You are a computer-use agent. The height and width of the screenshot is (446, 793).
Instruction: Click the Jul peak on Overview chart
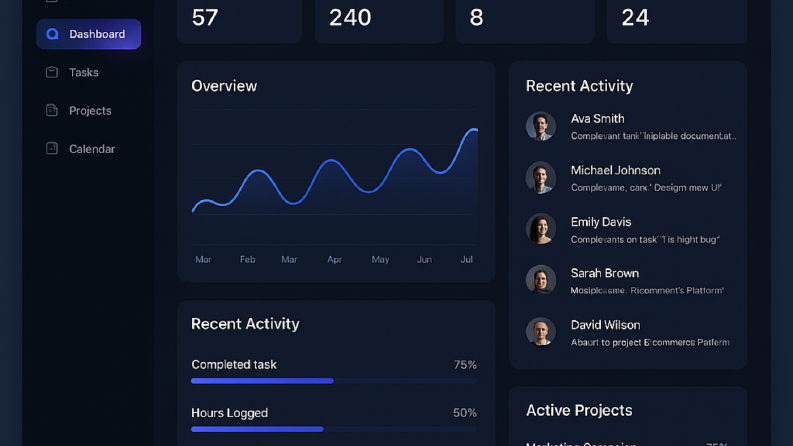[x=473, y=130]
